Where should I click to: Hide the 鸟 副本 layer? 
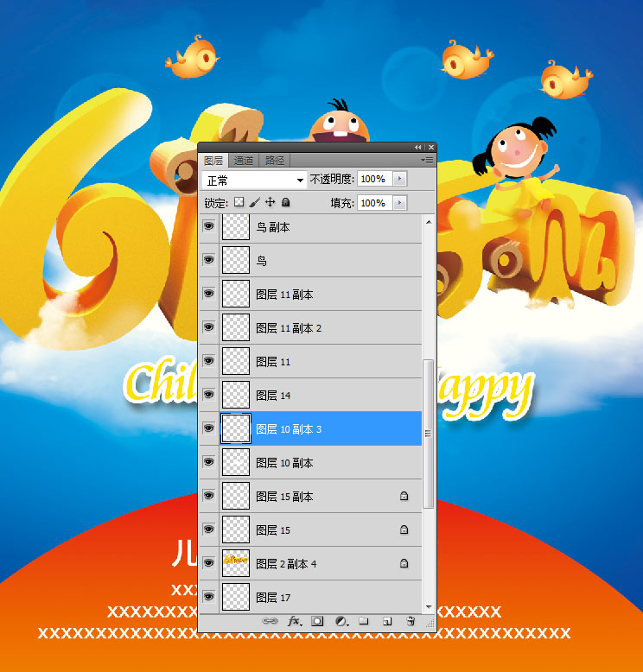tap(209, 226)
